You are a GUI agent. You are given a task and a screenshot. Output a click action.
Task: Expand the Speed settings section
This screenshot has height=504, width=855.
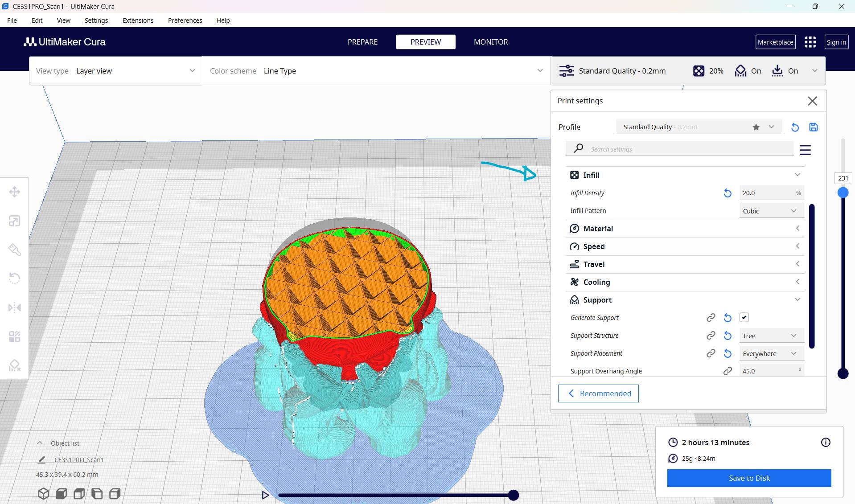tap(686, 246)
